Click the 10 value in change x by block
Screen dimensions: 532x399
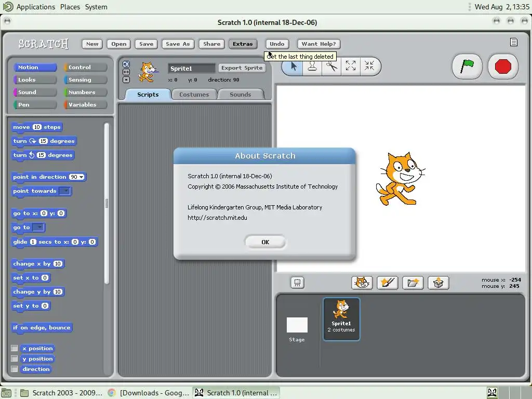click(x=58, y=263)
